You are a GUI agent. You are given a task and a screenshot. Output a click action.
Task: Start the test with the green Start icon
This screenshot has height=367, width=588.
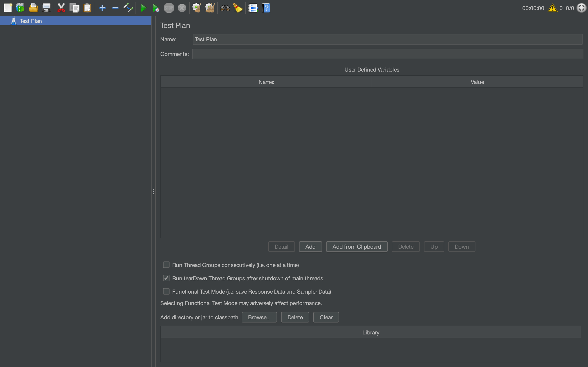tap(143, 8)
